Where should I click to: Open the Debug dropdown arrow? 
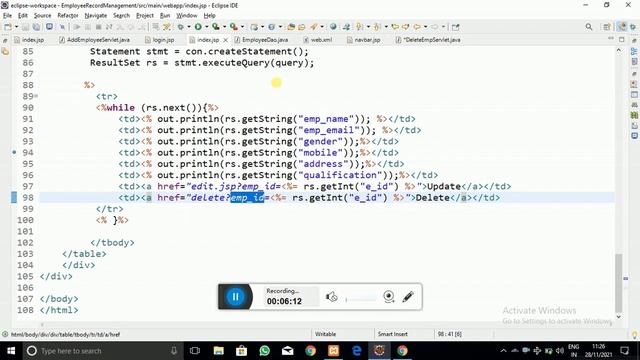tap(188, 27)
